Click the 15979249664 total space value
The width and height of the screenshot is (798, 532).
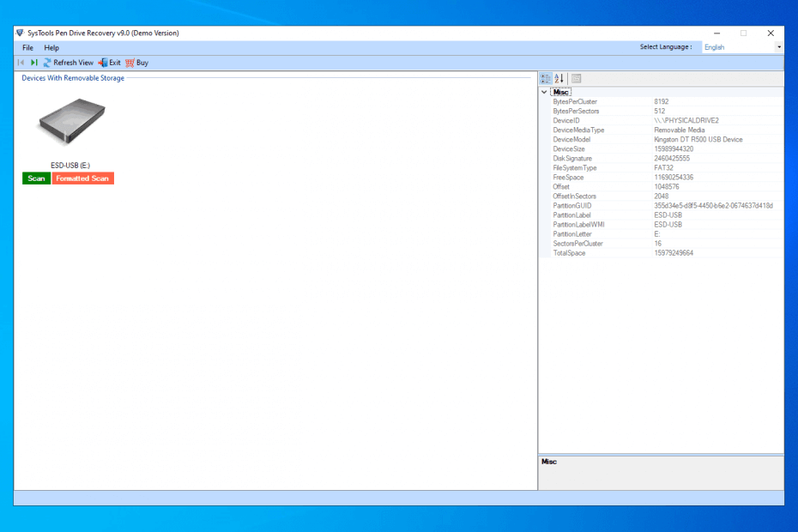click(x=674, y=253)
